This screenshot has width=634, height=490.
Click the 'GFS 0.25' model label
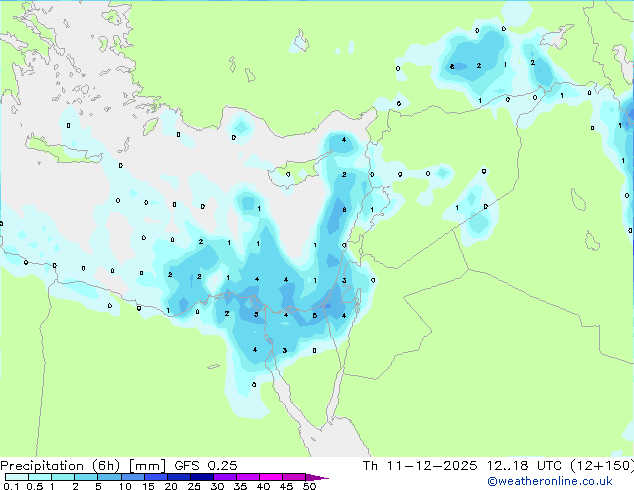pos(205,466)
